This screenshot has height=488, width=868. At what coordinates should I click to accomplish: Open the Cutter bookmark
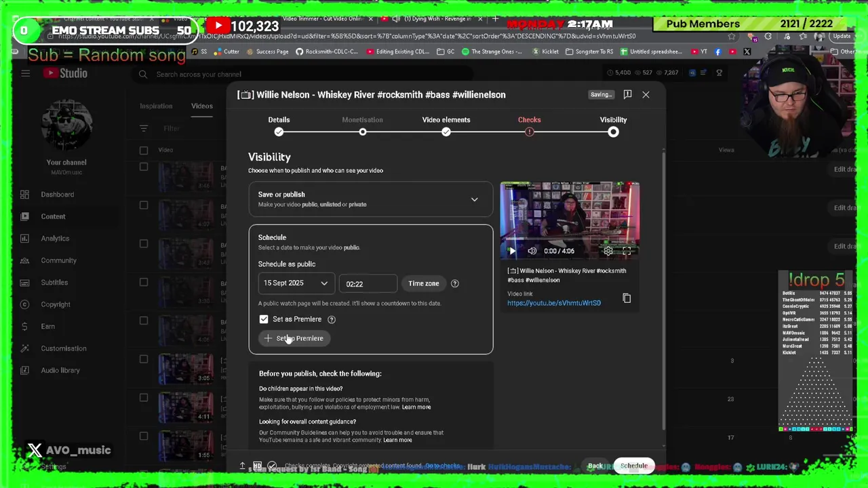click(x=227, y=52)
